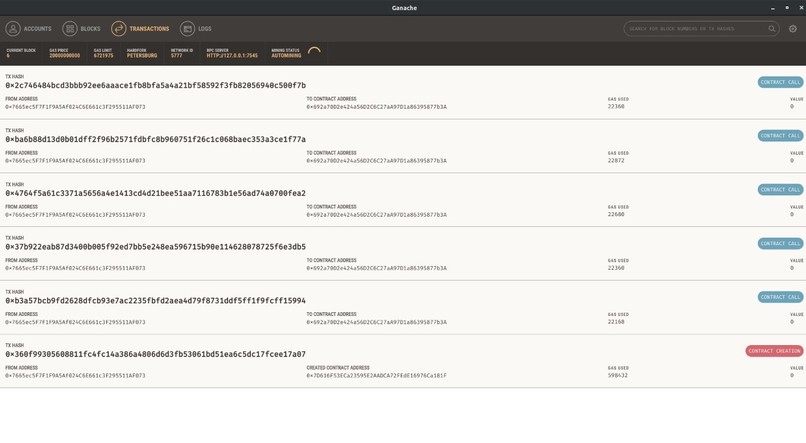The width and height of the screenshot is (806, 443).
Task: Click From Address of contract creation transaction
Action: click(x=75, y=376)
